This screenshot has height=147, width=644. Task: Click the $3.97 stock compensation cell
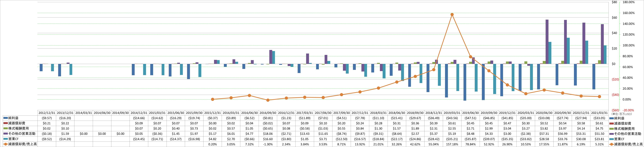click(563, 128)
